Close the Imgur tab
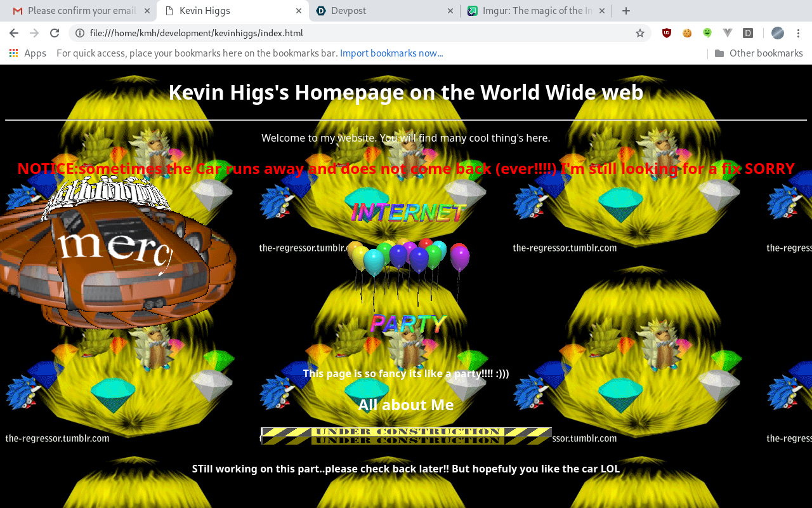The image size is (812, 508). [x=602, y=11]
